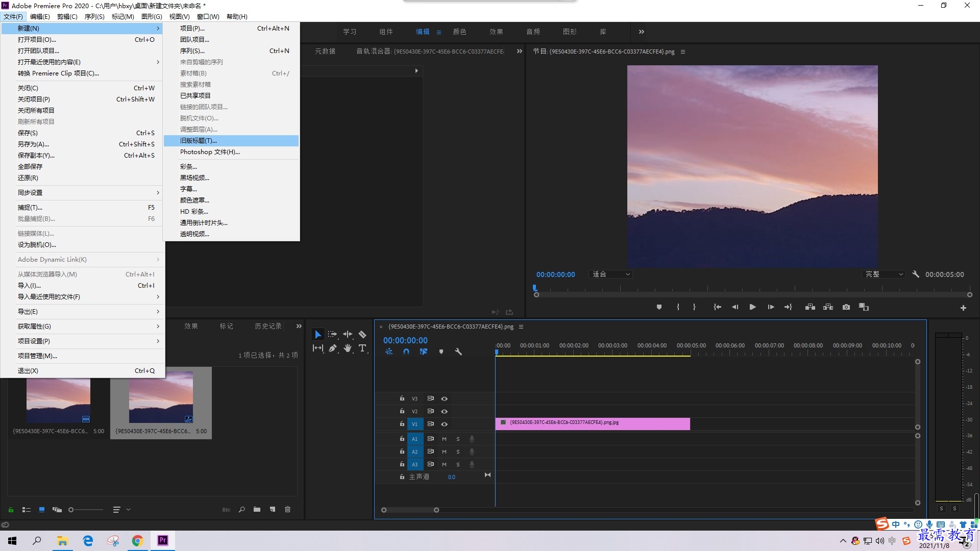Select 颜色遮罩... in the submenu
This screenshot has height=551, width=980.
click(231, 200)
